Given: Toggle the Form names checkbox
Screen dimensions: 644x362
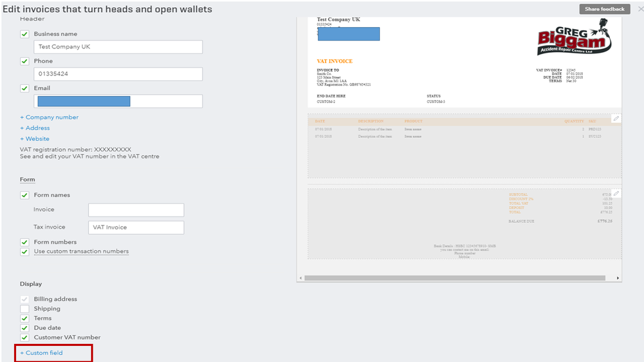Looking at the screenshot, I should [x=24, y=195].
